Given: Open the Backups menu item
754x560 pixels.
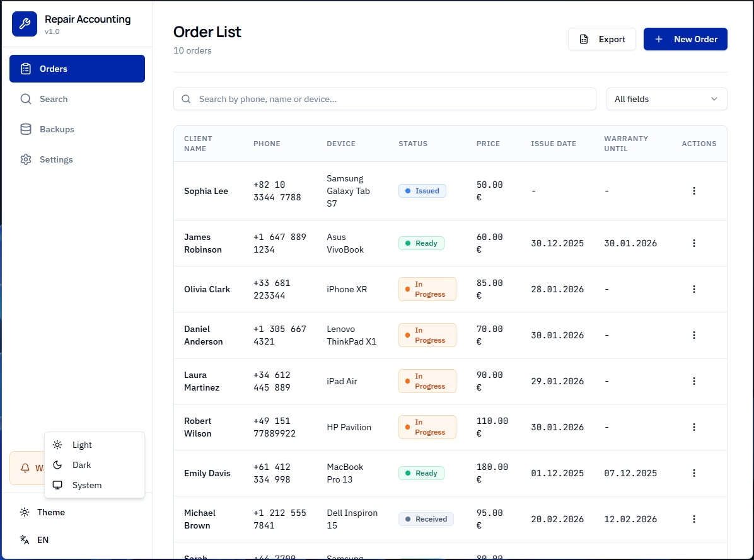Looking at the screenshot, I should (56, 129).
